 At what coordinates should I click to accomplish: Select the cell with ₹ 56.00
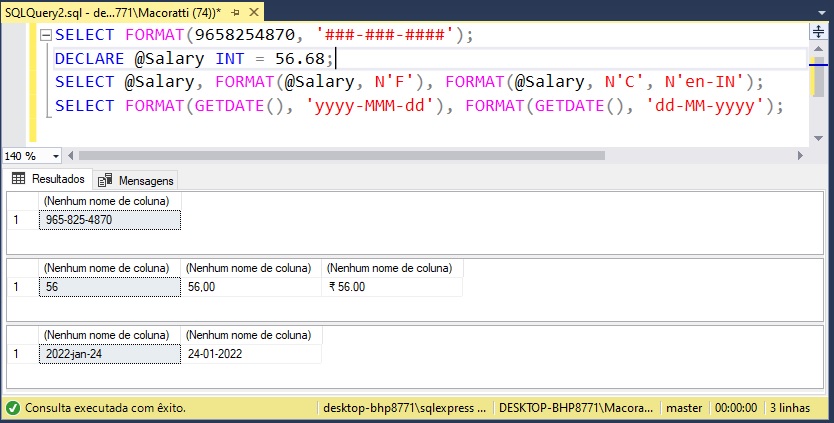(x=392, y=287)
